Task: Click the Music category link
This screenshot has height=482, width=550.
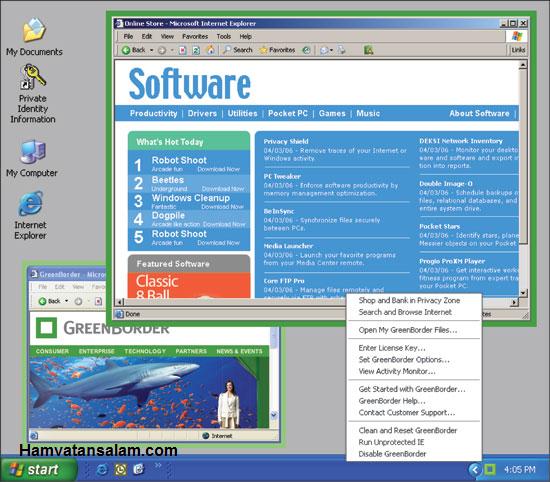Action: [x=368, y=113]
